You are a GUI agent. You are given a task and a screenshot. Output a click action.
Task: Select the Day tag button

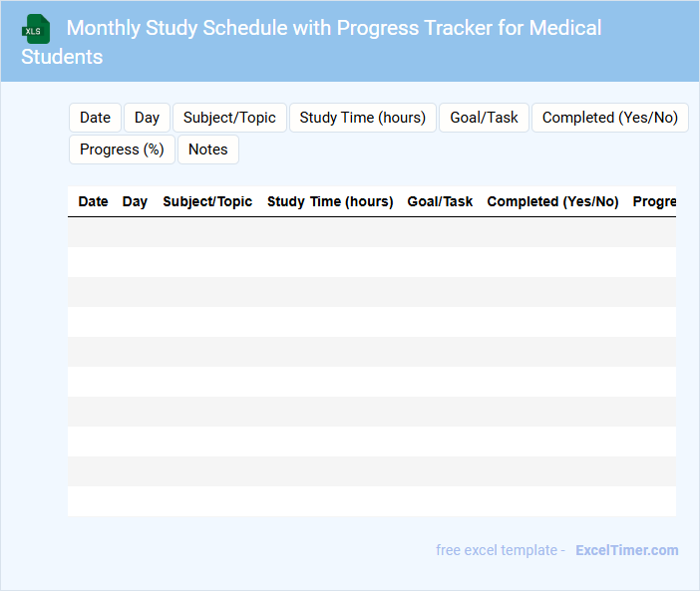click(147, 118)
